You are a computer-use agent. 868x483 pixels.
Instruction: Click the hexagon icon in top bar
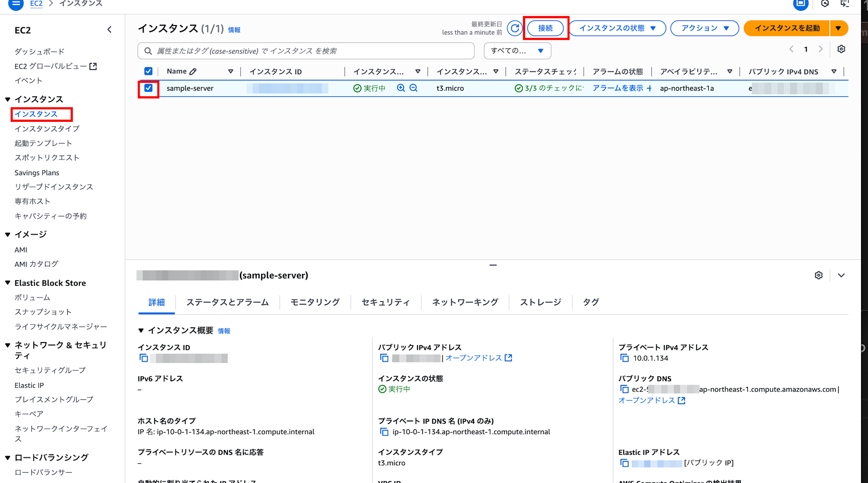pos(825,3)
